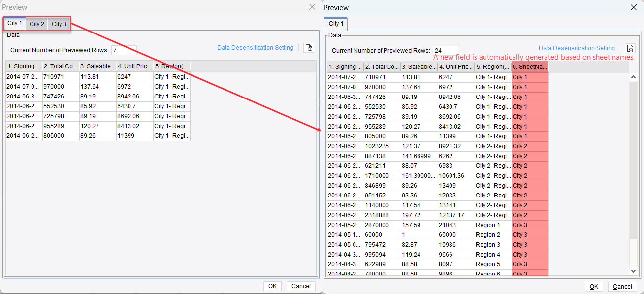Edit previewed rows field showing 24
The height and width of the screenshot is (294, 644).
tap(445, 51)
